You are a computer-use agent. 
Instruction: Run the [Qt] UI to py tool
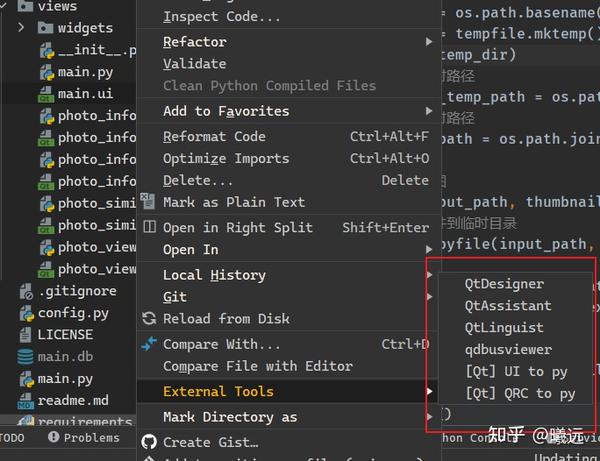tap(516, 372)
